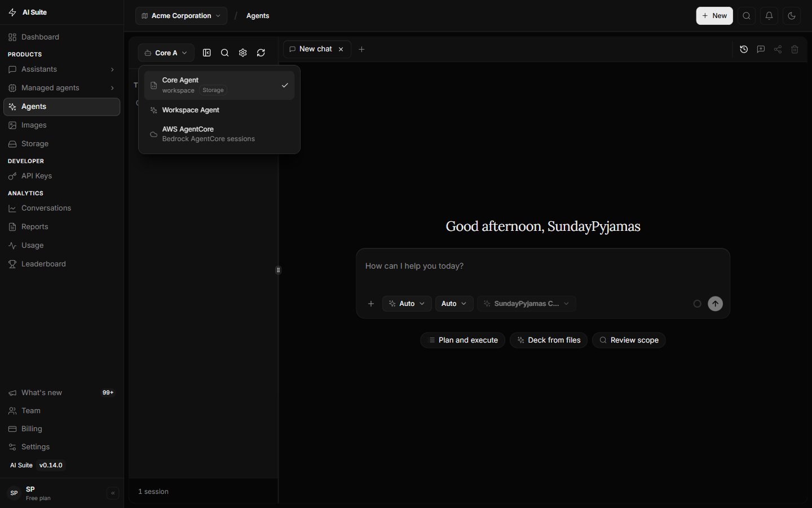The height and width of the screenshot is (508, 812).
Task: Open Settings in sidebar
Action: [62, 447]
